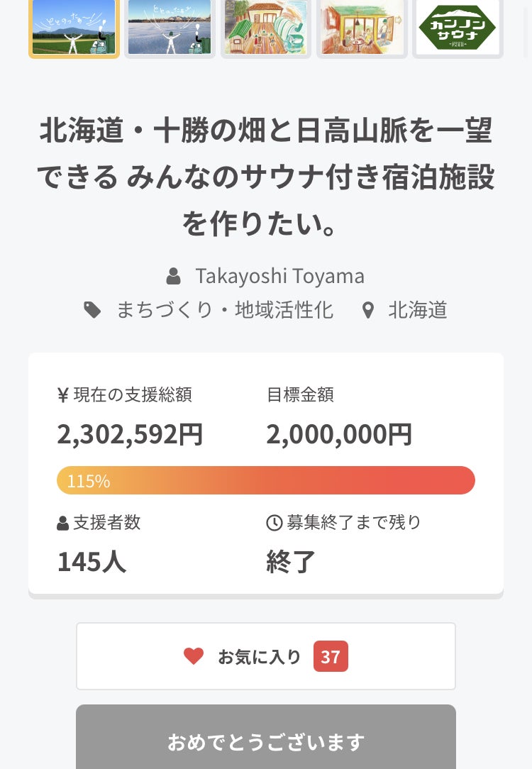Click the map pin icon beside 北海道

[367, 310]
